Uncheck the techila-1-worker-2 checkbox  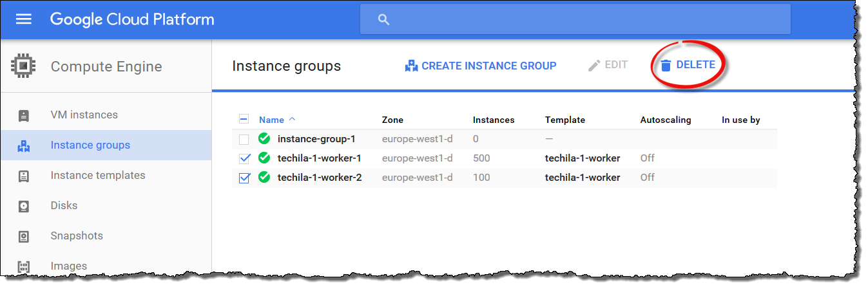pos(244,178)
